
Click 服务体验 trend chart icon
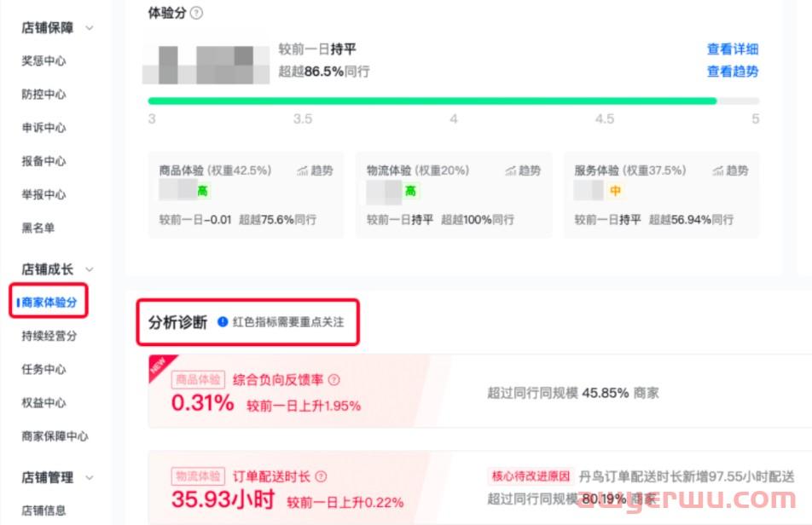(718, 170)
